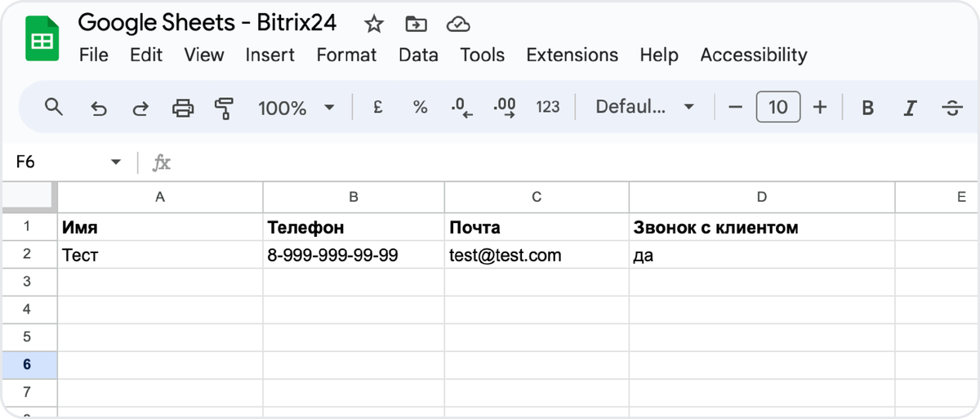Select row 4 header

click(27, 310)
